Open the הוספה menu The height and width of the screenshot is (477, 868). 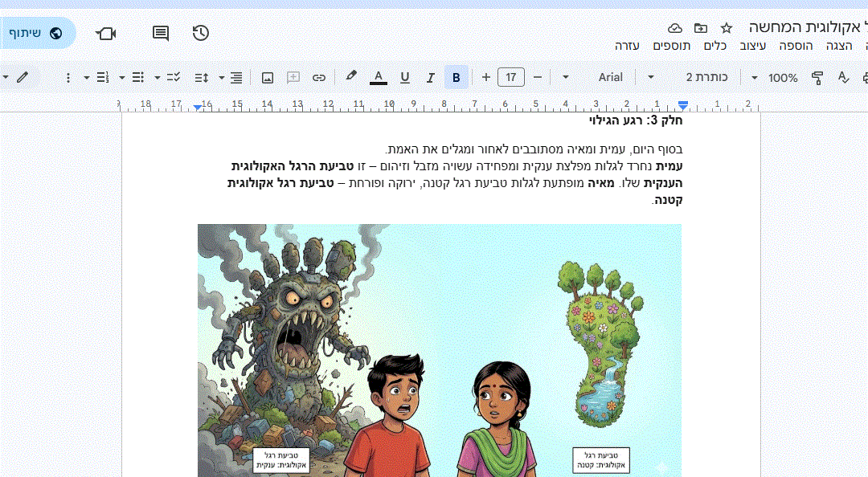coord(796,46)
